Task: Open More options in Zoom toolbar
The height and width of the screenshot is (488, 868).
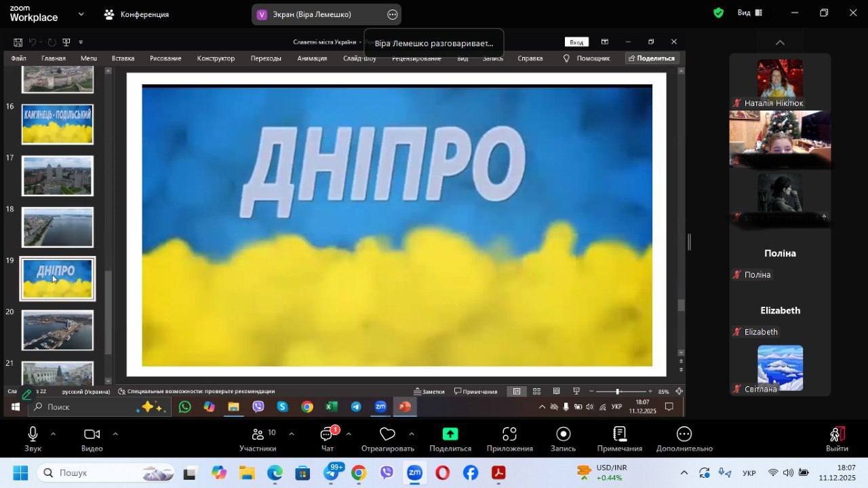Action: pyautogui.click(x=684, y=434)
